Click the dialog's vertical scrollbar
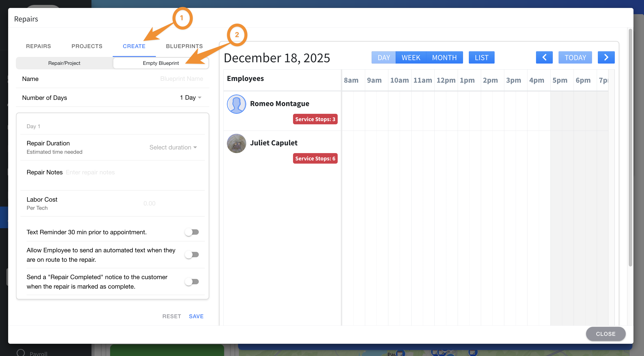Screen dimensions: 644x356 coord(630,148)
